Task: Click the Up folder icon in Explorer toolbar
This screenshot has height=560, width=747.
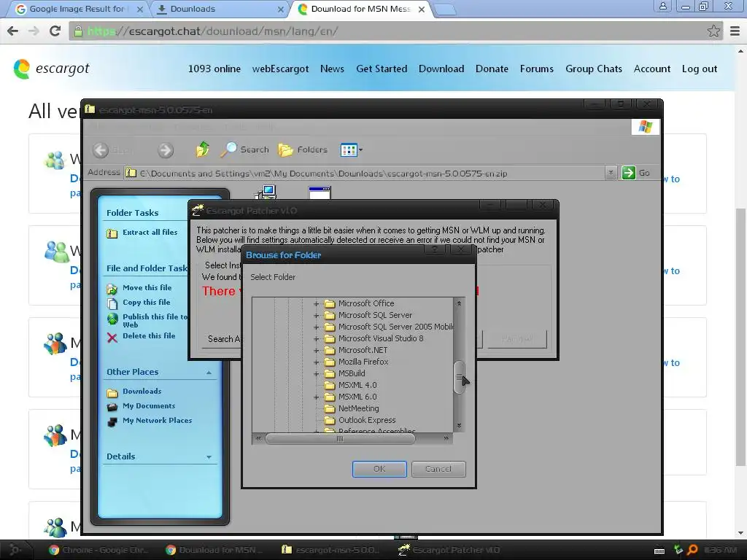Action: coord(203,149)
